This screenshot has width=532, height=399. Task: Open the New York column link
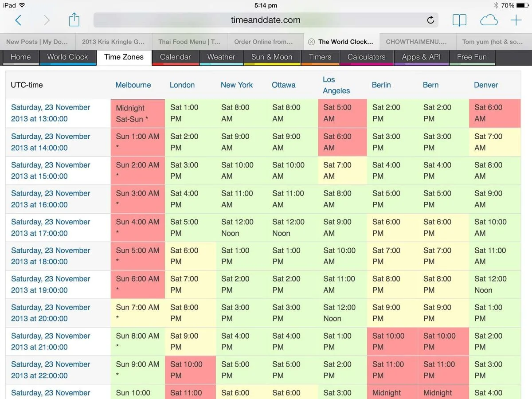coord(237,85)
